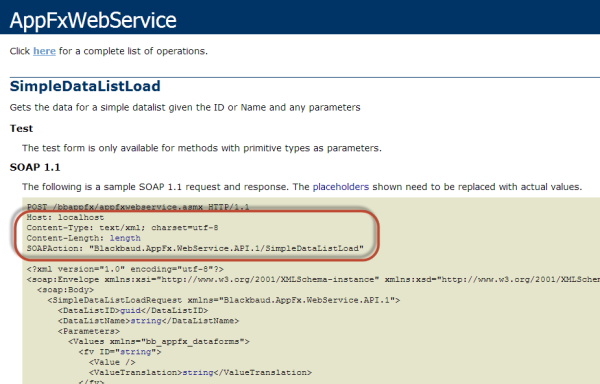Click the SimpleDataListLoadRequest element line

coord(224,300)
